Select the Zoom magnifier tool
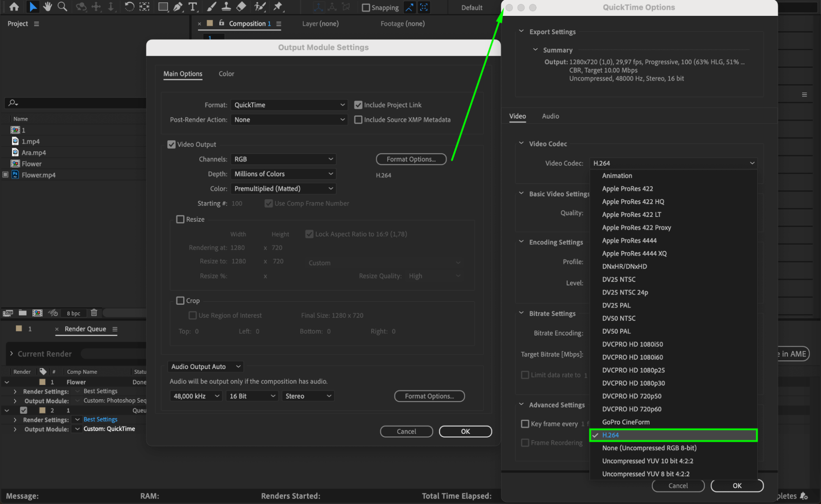 62,7
